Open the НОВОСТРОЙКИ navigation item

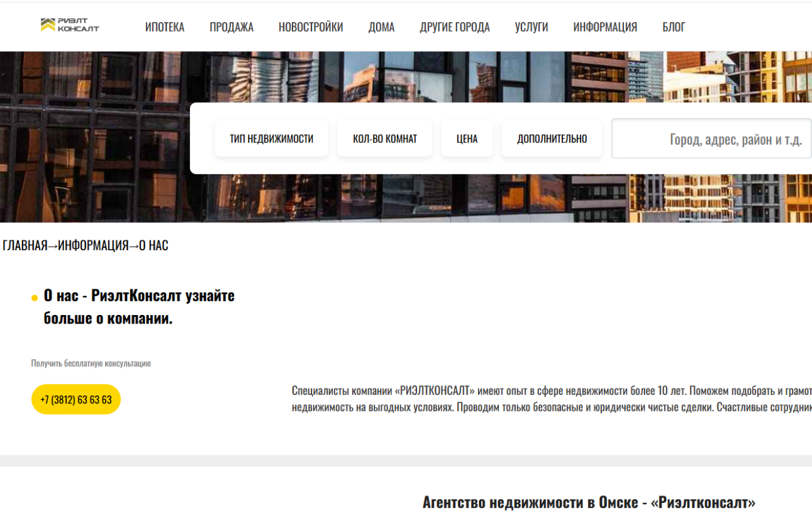311,27
